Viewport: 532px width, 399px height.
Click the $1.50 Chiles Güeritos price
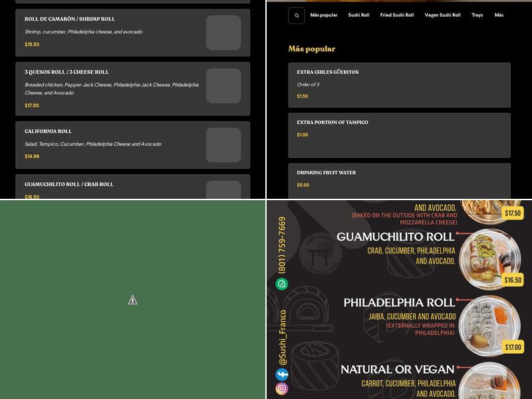tap(303, 96)
